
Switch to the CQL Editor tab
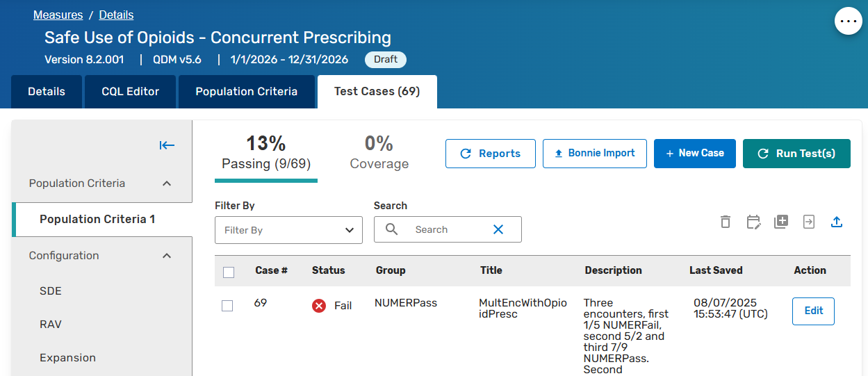(x=130, y=92)
